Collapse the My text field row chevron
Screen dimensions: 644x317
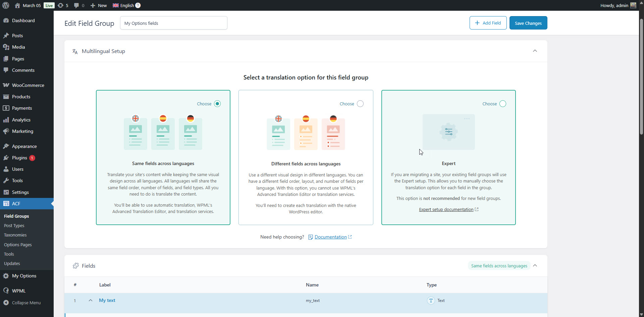(90, 300)
